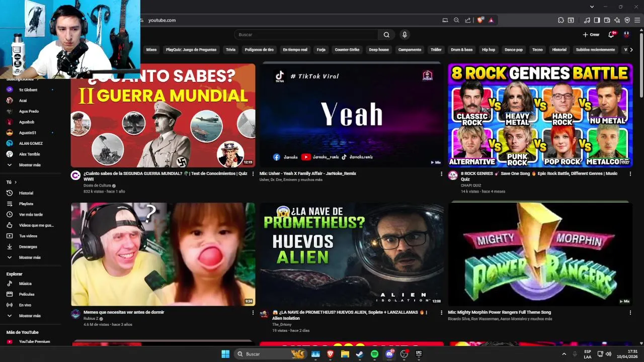Play the Mighty Morphin Power Rangers thumbnail
644x362 pixels.
click(540, 254)
